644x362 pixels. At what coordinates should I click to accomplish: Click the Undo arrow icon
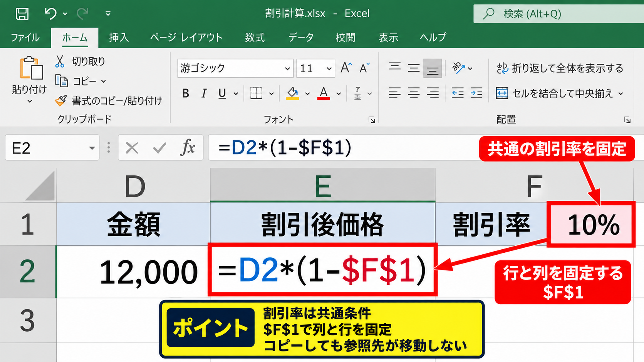[50, 13]
